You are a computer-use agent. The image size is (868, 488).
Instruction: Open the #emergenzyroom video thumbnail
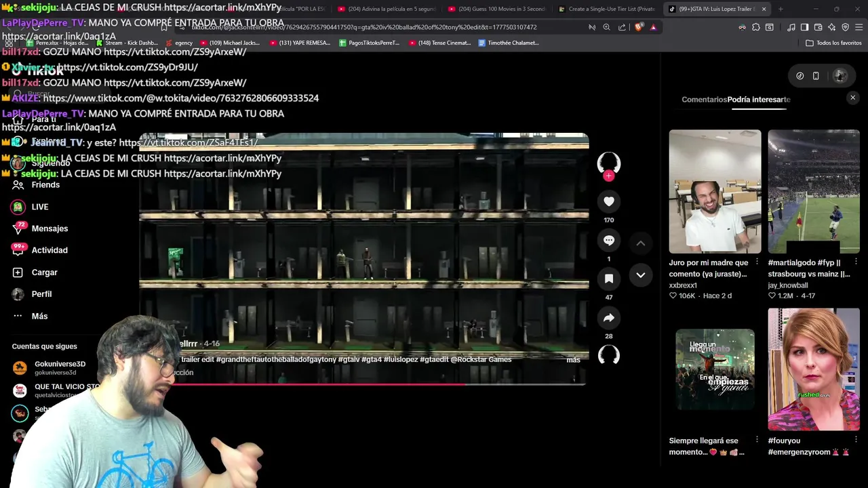(x=814, y=369)
